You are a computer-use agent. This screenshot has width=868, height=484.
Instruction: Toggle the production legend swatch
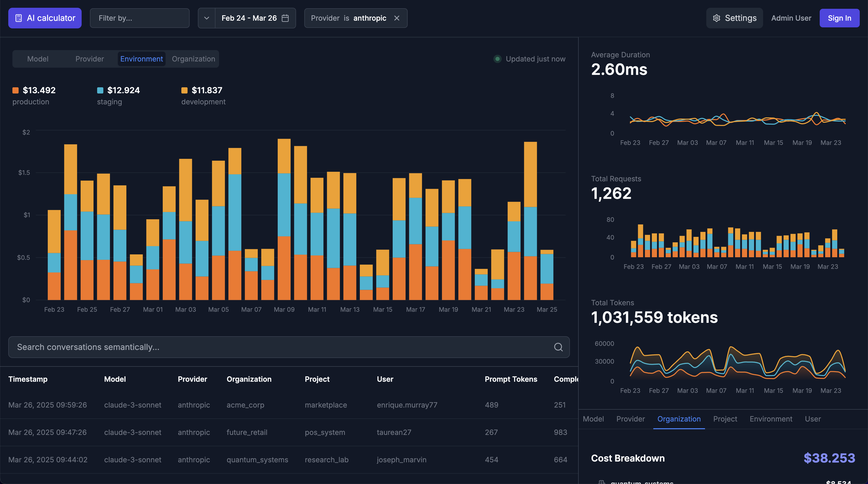click(x=16, y=90)
